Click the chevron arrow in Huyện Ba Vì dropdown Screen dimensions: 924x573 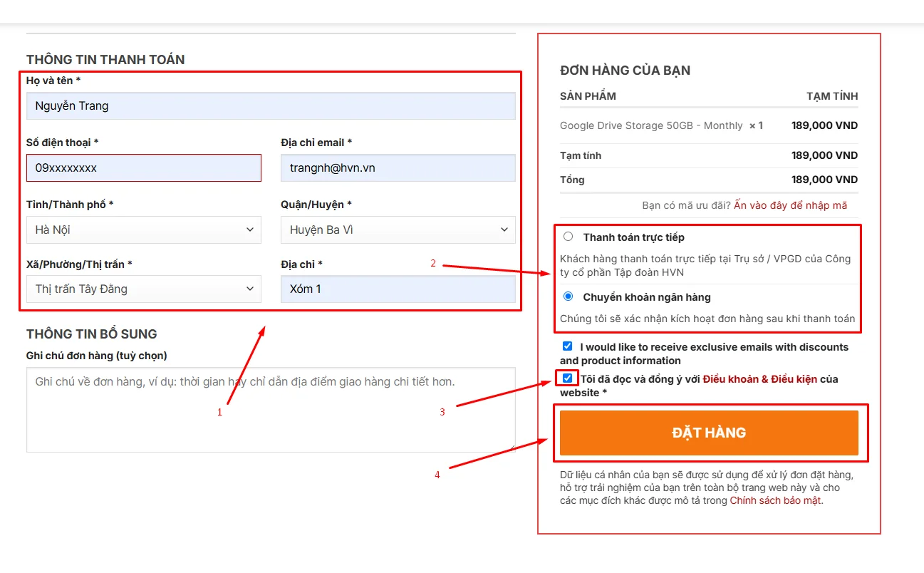pos(504,230)
